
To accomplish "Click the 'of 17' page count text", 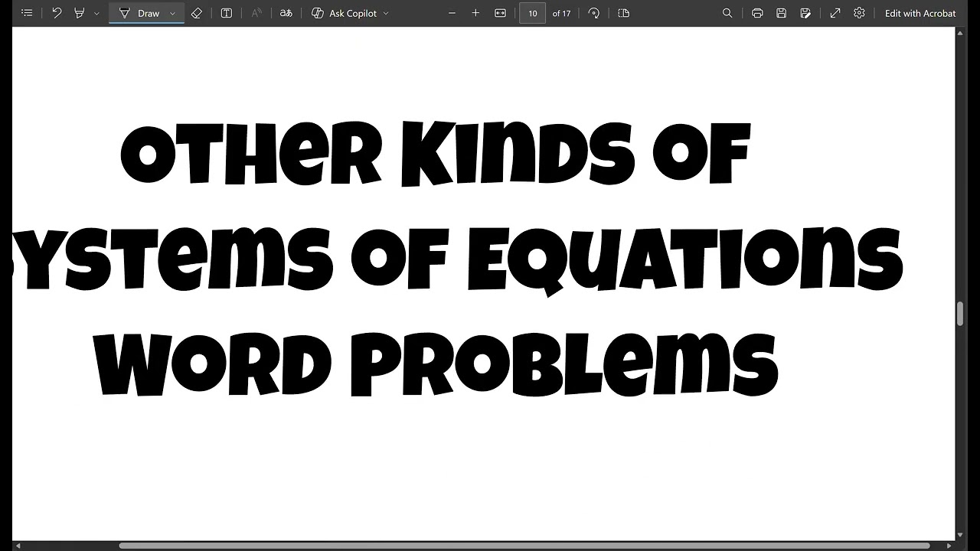I will (561, 14).
